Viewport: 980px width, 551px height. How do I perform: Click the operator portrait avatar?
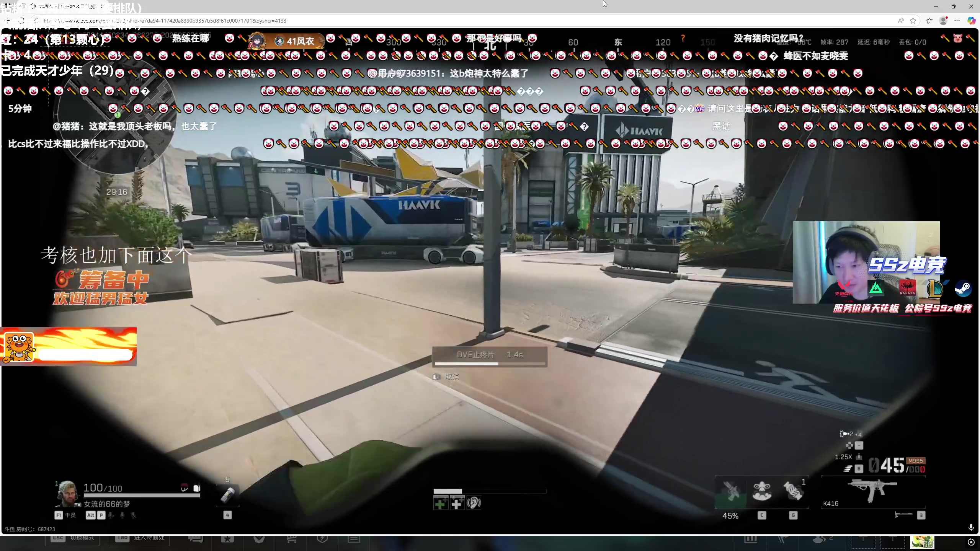pos(68,494)
